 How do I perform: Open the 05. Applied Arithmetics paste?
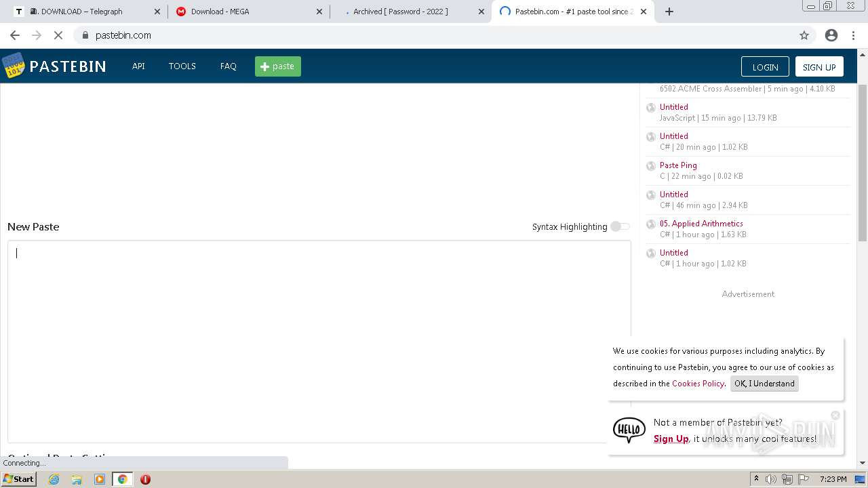point(701,224)
